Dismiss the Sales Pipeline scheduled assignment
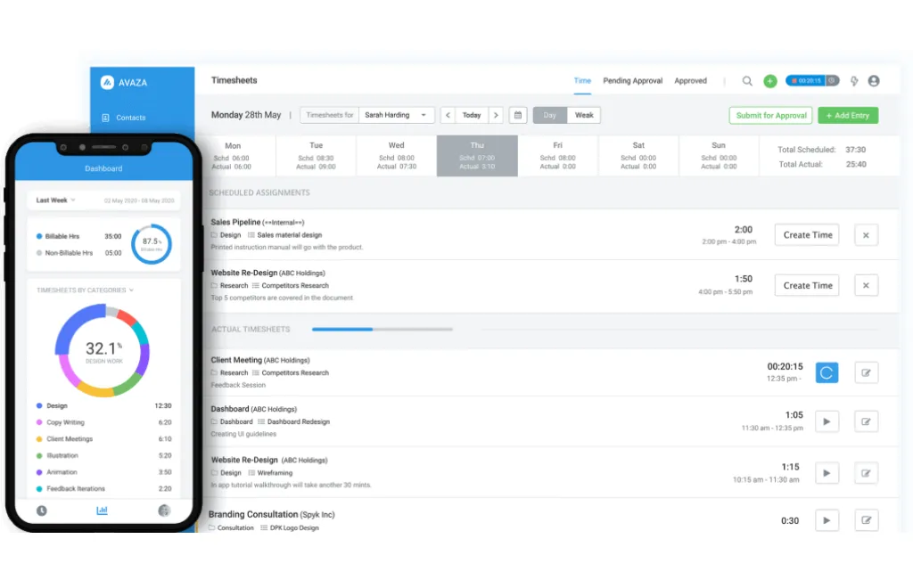Viewport: 913px width, 588px height. coord(866,235)
